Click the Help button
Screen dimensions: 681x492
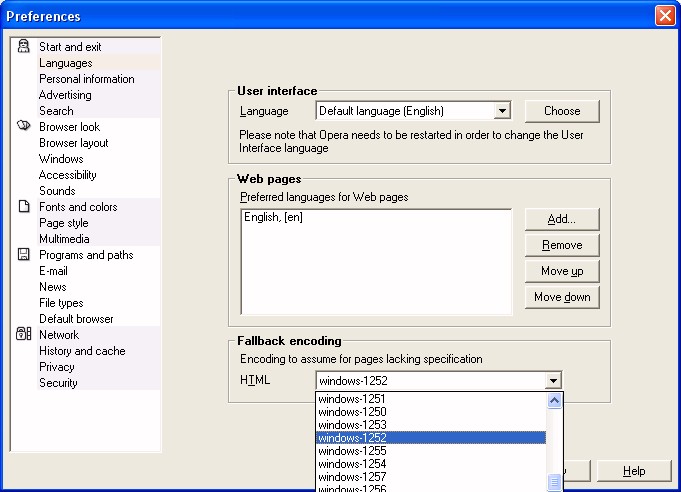[634, 471]
